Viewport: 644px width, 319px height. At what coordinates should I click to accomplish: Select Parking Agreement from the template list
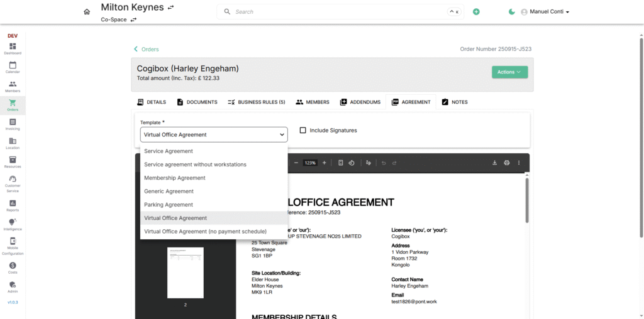point(168,205)
